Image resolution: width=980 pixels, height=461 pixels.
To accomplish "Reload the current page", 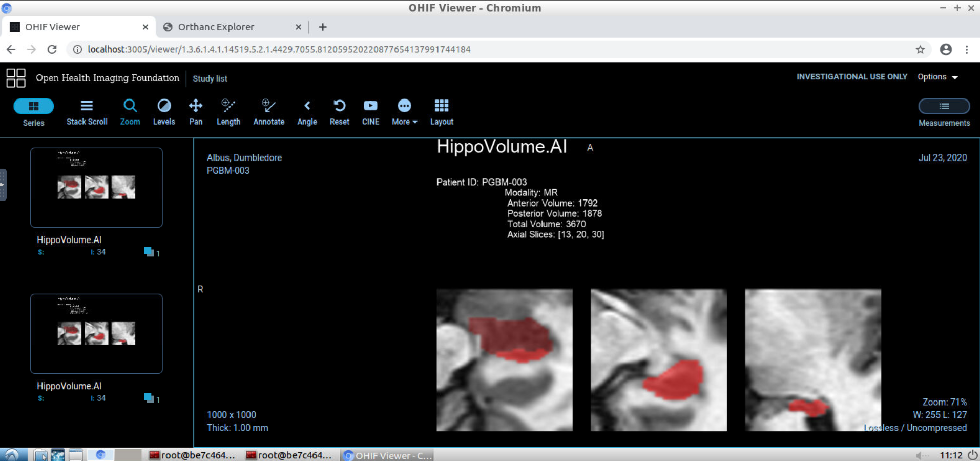I will [52, 49].
